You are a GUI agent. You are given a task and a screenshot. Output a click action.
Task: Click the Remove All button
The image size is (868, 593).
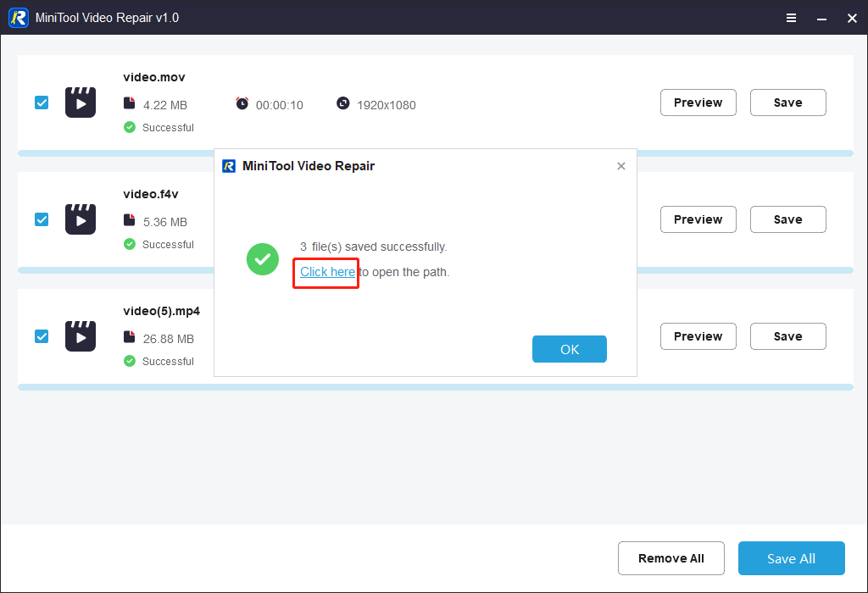[671, 558]
